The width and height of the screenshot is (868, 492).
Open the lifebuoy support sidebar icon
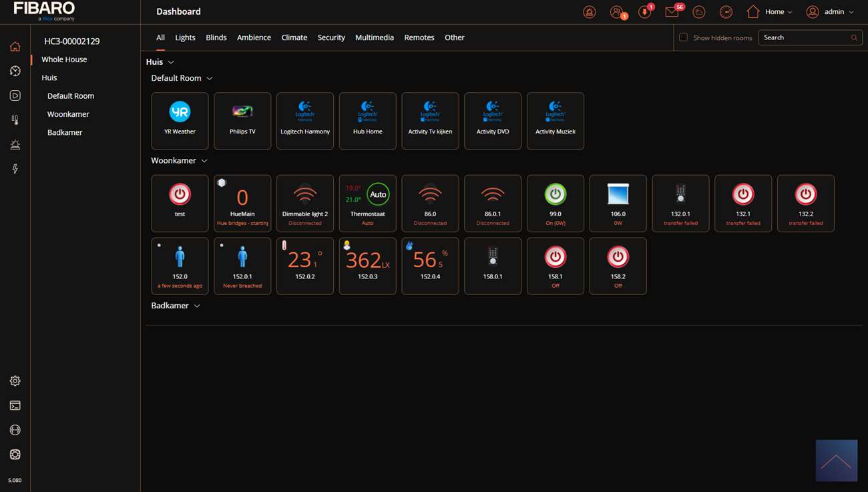(x=15, y=455)
